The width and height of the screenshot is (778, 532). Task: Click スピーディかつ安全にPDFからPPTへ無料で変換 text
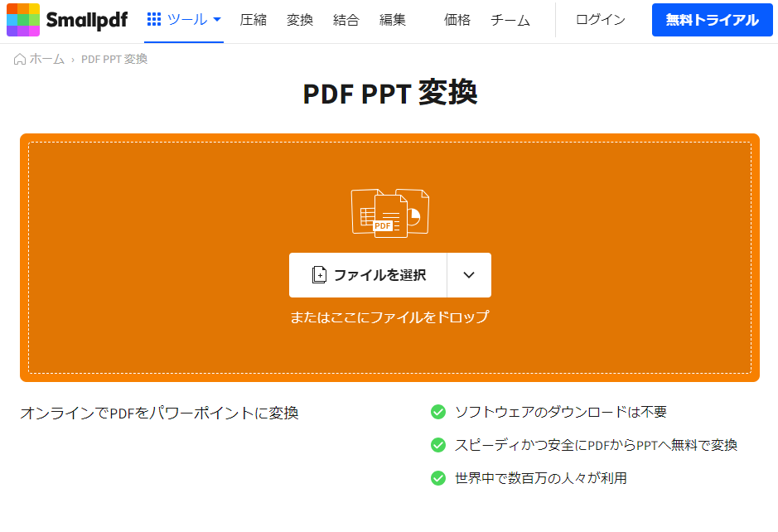pyautogui.click(x=596, y=445)
